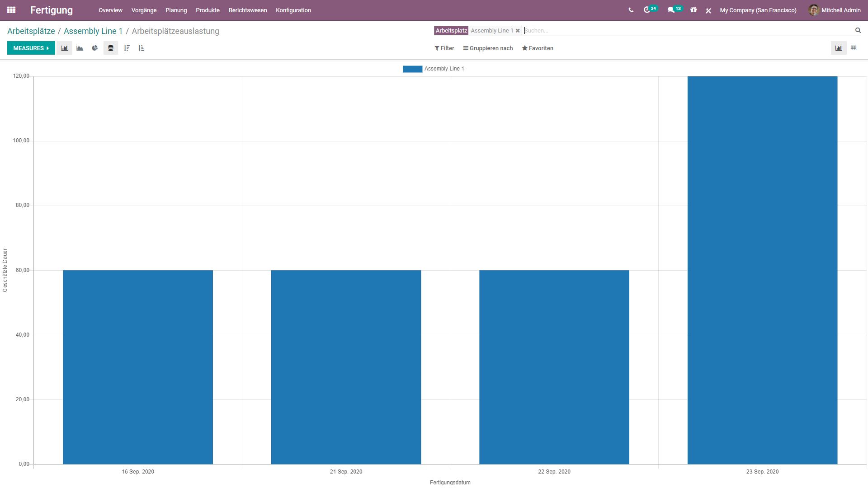Sort bars in ascending order
Image resolution: width=868 pixels, height=488 pixels.
click(x=142, y=48)
